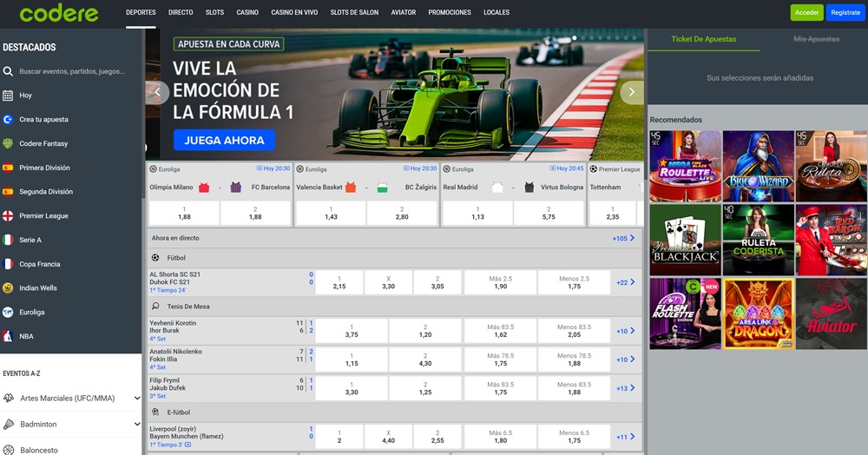Click the Badminton shuttlecock icon
Image resolution: width=868 pixels, height=455 pixels.
(x=9, y=424)
